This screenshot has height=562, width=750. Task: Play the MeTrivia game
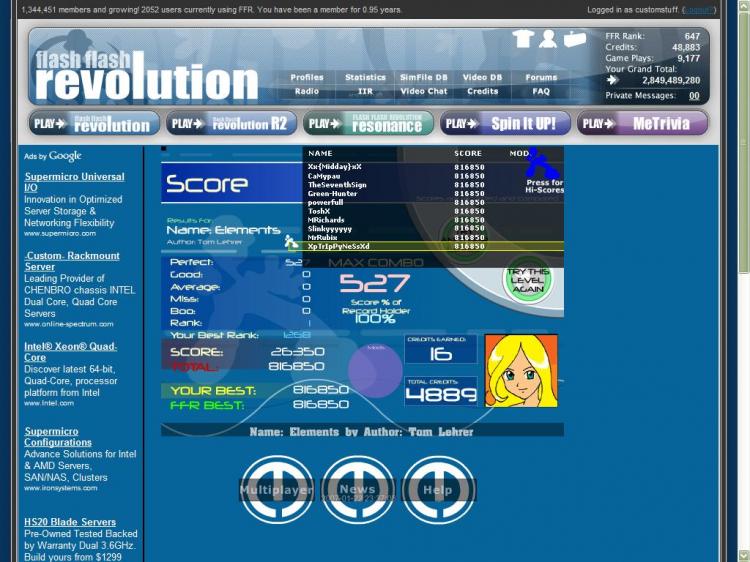pos(642,124)
